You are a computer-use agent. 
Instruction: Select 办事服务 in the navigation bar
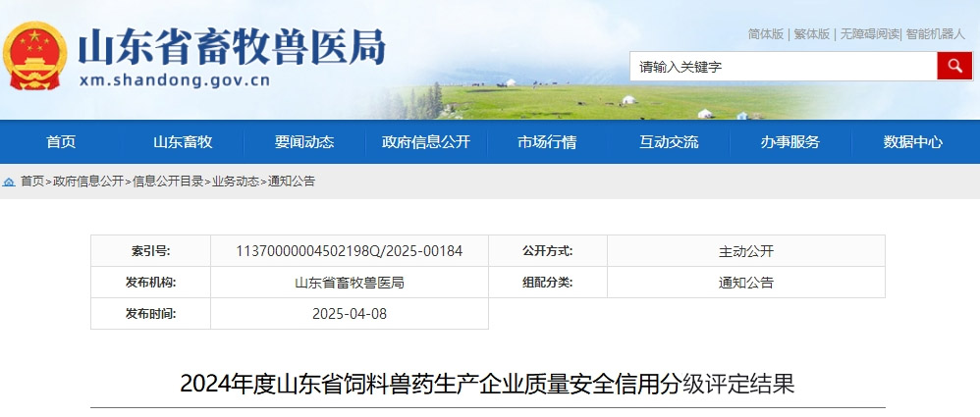tap(789, 142)
